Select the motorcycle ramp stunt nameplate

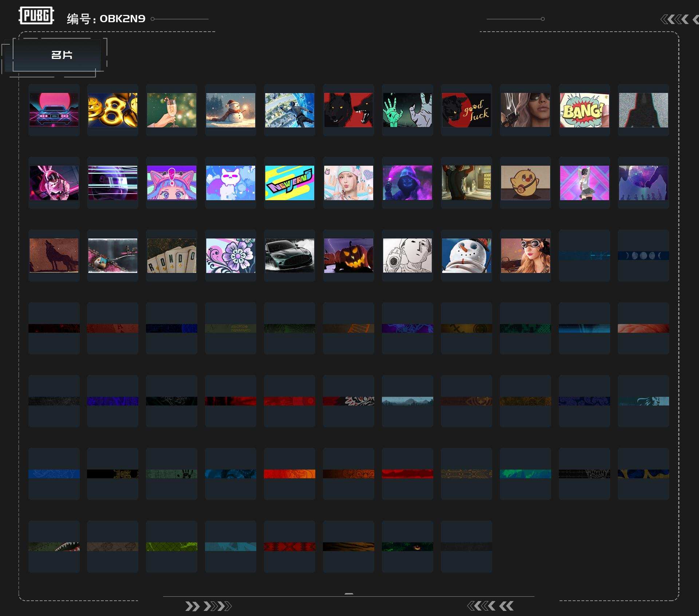[113, 255]
